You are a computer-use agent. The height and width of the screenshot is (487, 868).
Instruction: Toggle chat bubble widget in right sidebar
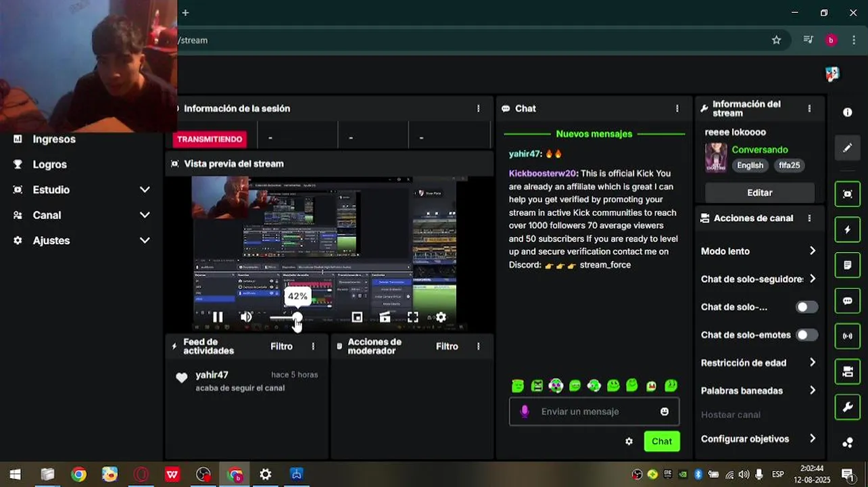click(847, 300)
